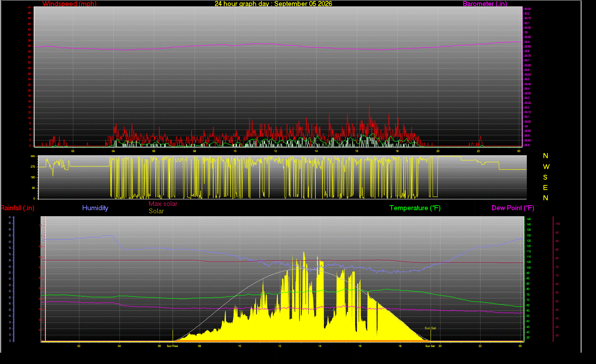Image resolution: width=596 pixels, height=364 pixels.
Task: Click the W wind direction compass label
Action: click(546, 167)
